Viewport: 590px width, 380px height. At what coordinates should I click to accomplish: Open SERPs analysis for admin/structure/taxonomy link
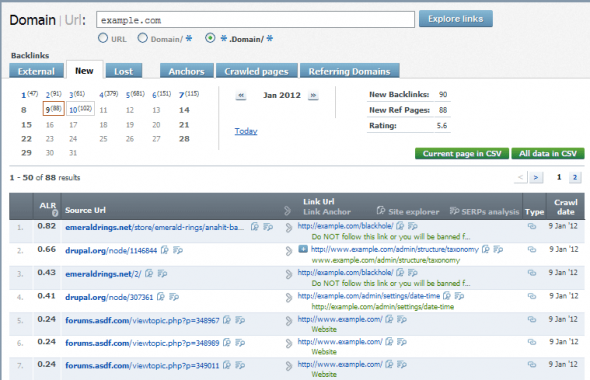click(498, 249)
